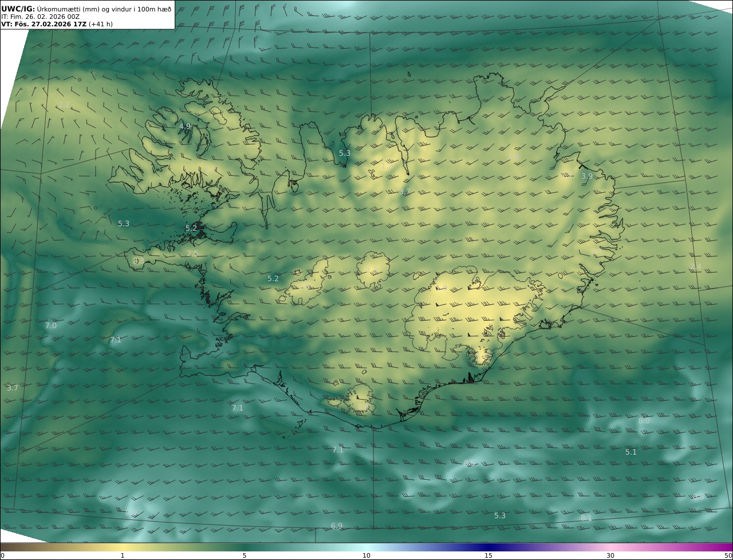Image resolution: width=733 pixels, height=560 pixels.
Task: Select the 4.9 value over the Westfjords
Action: (x=185, y=127)
